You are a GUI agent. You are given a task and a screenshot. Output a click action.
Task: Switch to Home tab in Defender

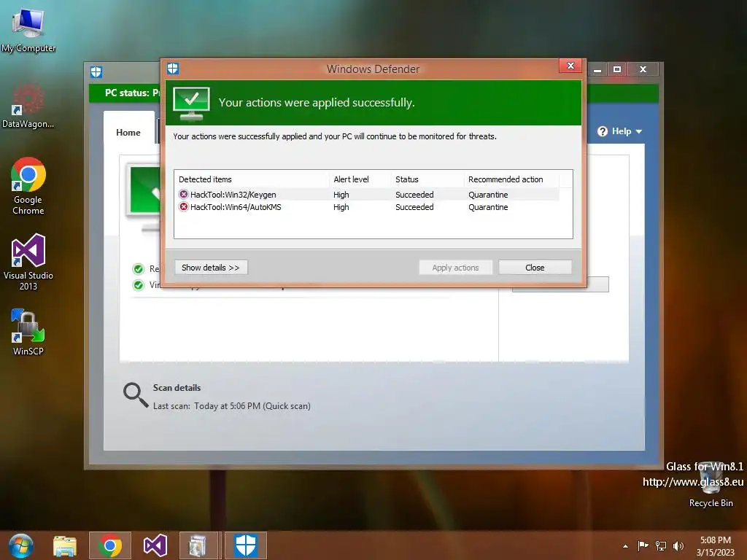pos(128,133)
